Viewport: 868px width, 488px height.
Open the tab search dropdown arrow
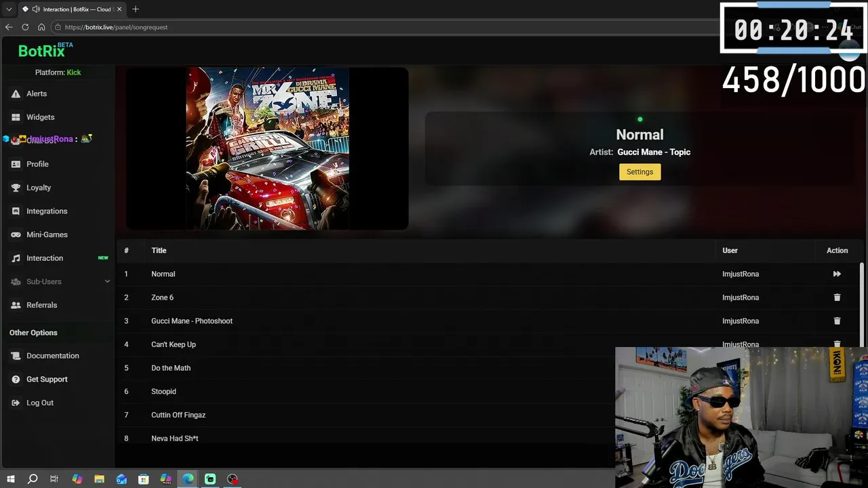pyautogui.click(x=9, y=9)
